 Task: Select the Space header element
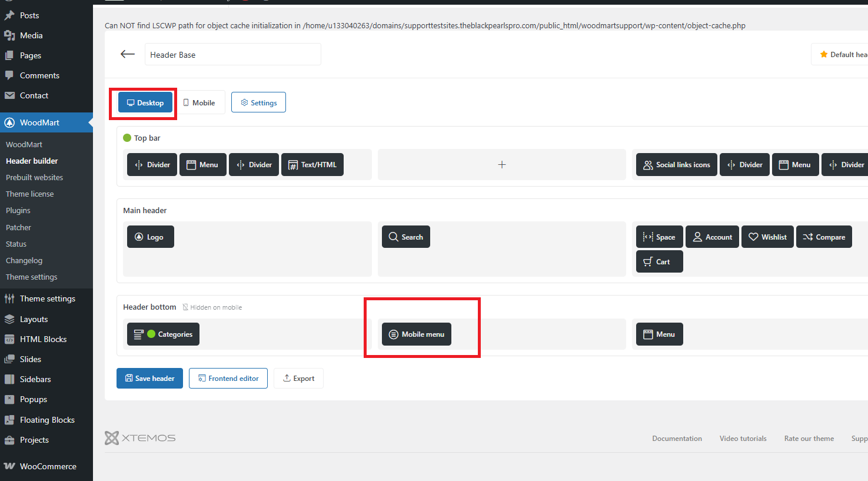click(x=660, y=237)
